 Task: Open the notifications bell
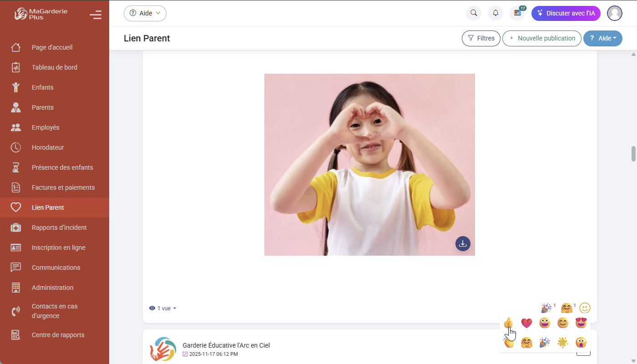click(x=495, y=13)
